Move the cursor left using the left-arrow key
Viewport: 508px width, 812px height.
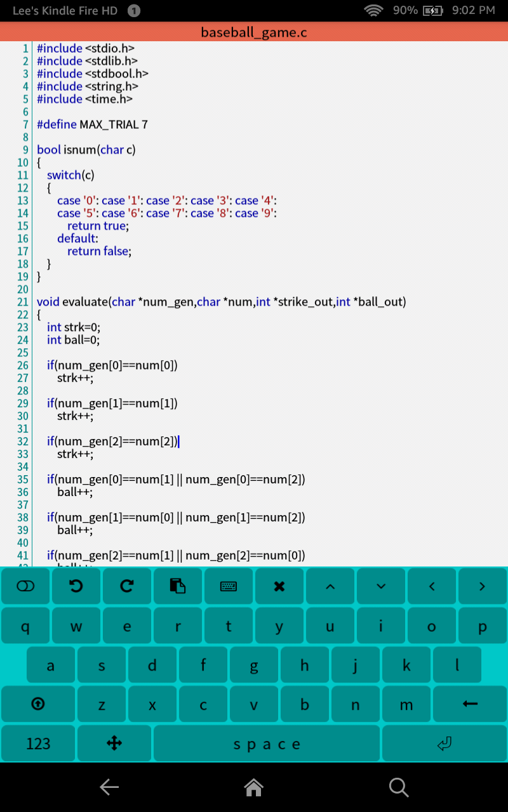tap(432, 586)
